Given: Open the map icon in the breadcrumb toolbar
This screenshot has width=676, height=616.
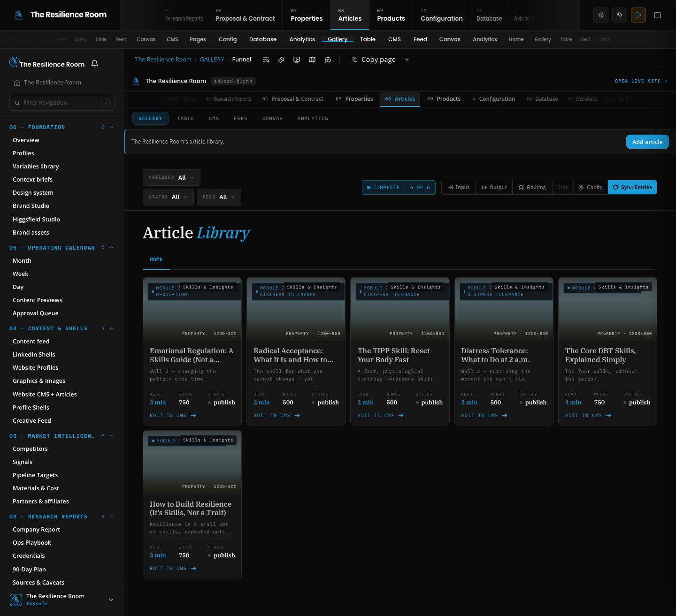Looking at the screenshot, I should coord(312,60).
